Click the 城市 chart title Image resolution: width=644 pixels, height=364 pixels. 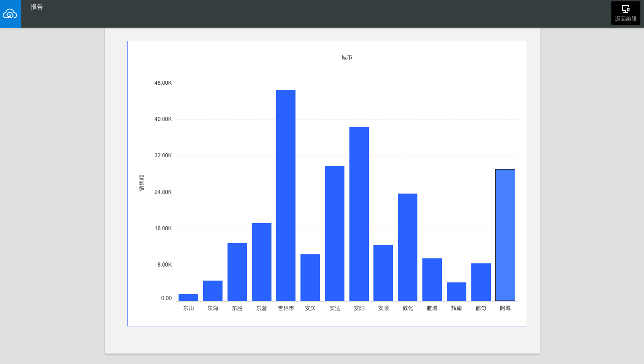(x=347, y=58)
